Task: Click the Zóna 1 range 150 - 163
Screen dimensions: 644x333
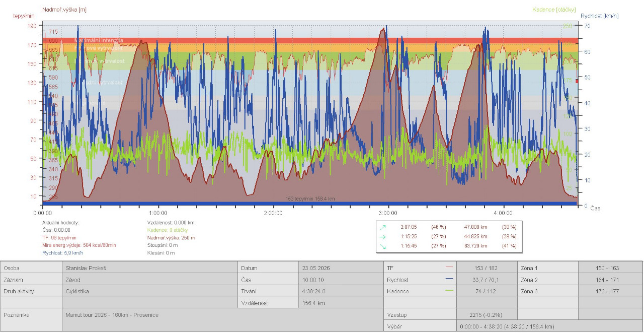Action: coord(610,268)
